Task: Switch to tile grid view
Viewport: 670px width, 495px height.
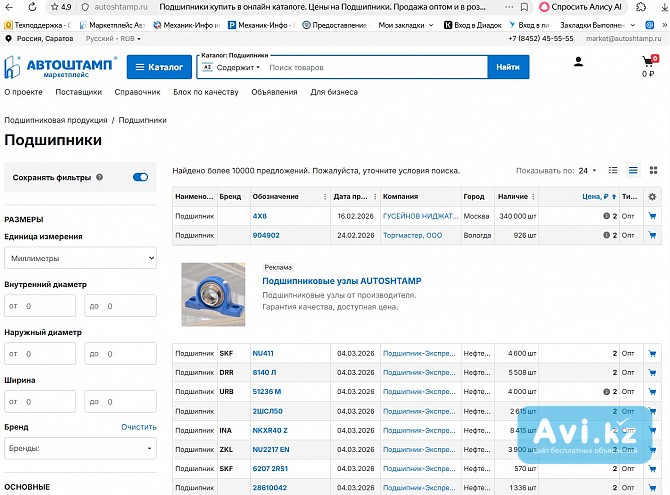Action: pos(652,171)
